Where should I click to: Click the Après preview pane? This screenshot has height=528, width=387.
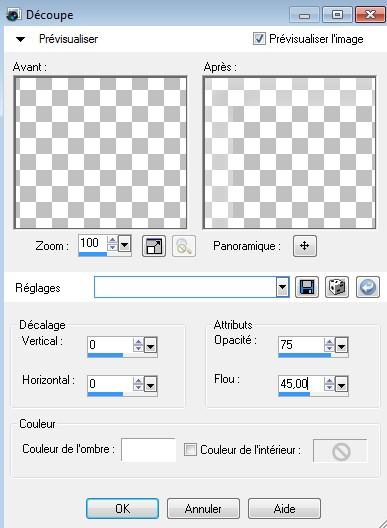tap(289, 153)
